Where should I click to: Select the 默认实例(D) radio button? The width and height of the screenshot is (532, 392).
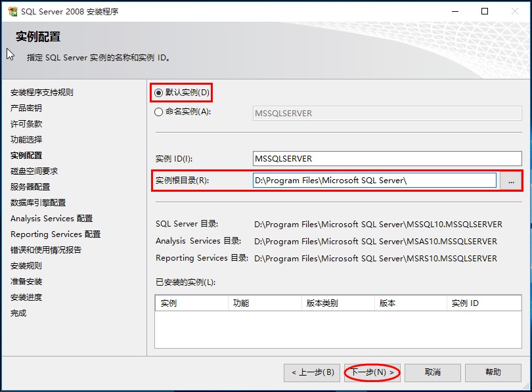click(x=158, y=93)
